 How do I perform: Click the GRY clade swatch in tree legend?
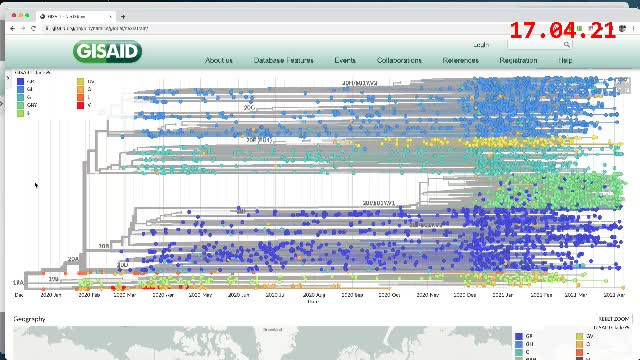[x=20, y=105]
